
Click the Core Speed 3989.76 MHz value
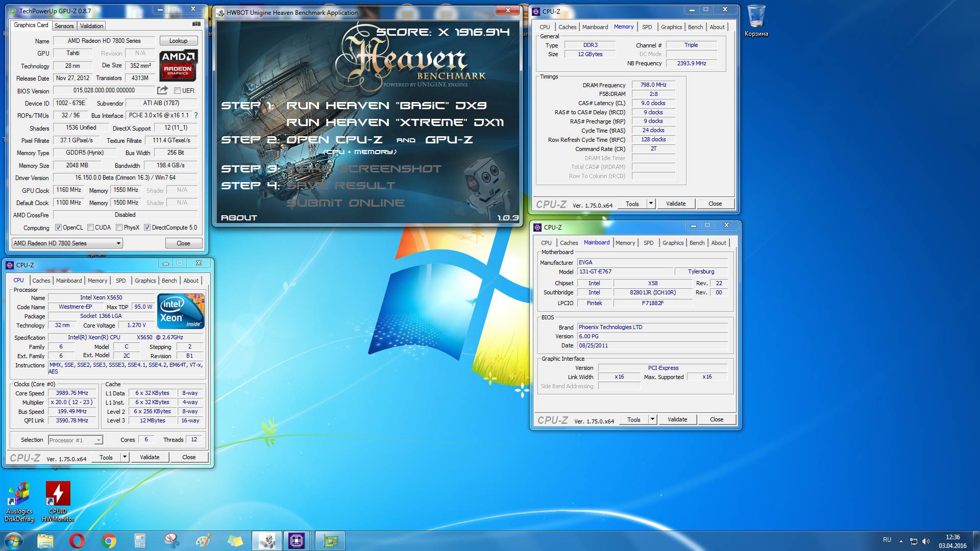tap(72, 393)
